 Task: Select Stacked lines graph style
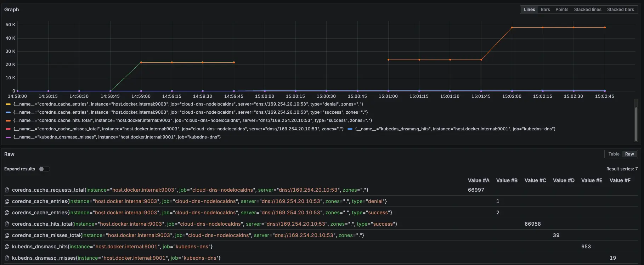(587, 10)
